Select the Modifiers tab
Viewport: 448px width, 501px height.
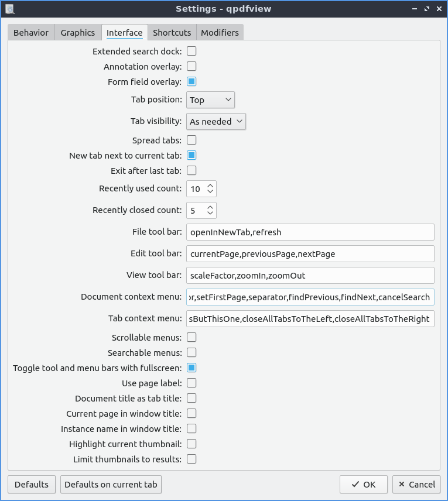point(220,33)
